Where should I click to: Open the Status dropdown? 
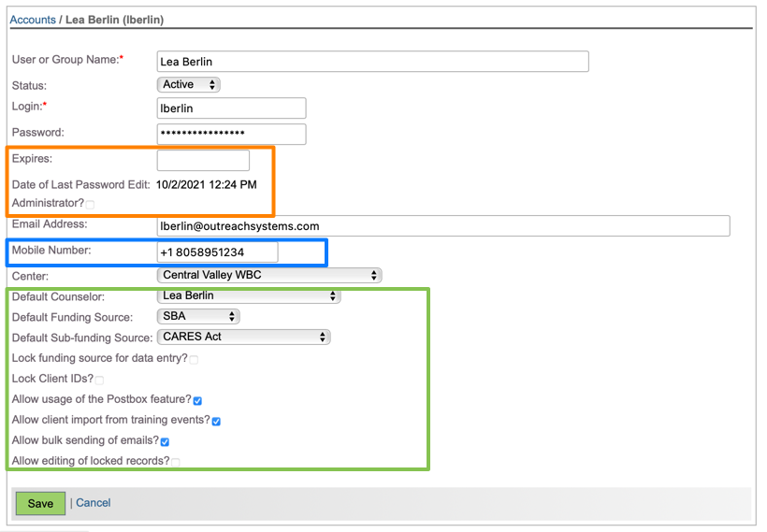point(188,85)
